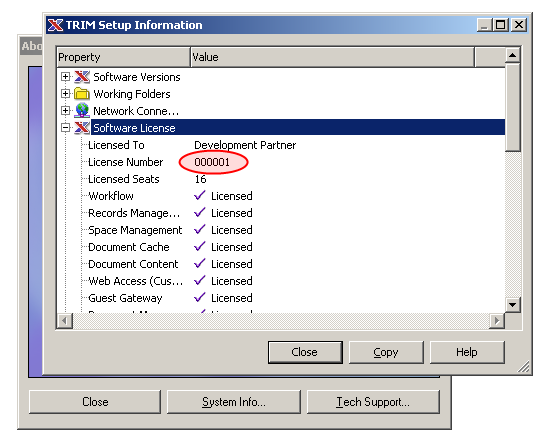Click the Working Folders folder icon
This screenshot has width=543, height=437.
pyautogui.click(x=82, y=93)
